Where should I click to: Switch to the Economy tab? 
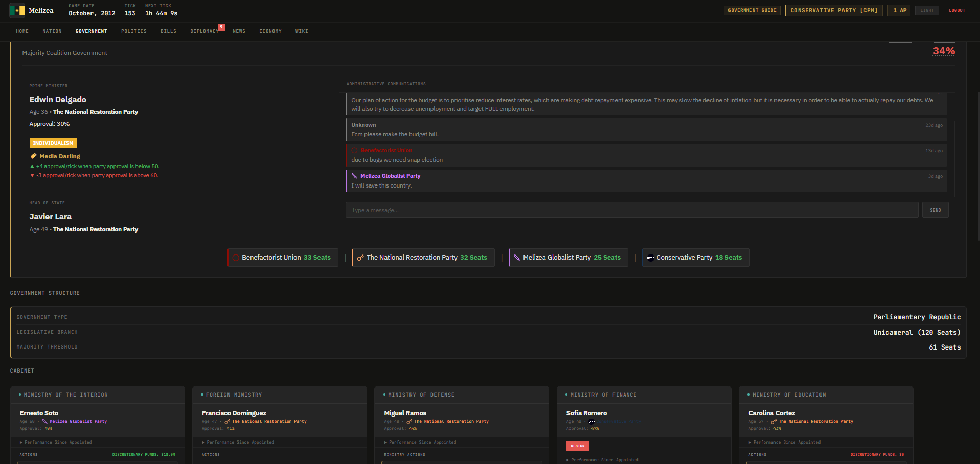pyautogui.click(x=270, y=31)
